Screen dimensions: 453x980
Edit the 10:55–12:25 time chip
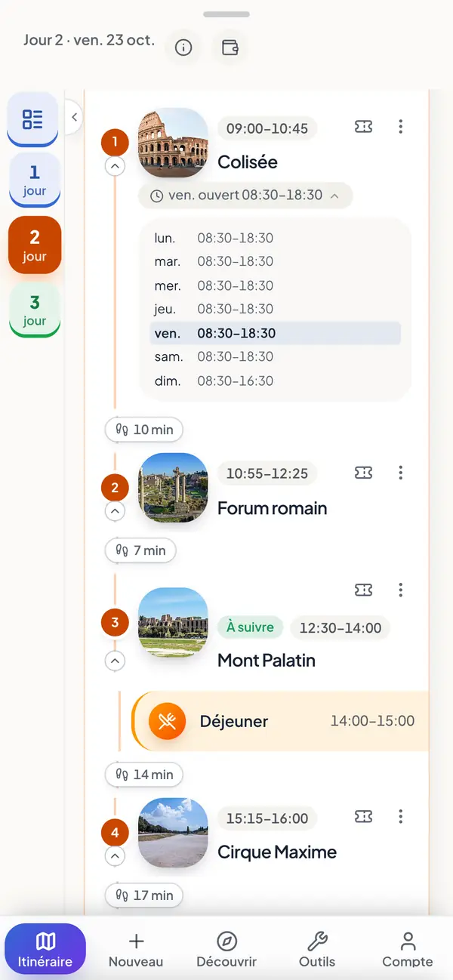coord(267,473)
